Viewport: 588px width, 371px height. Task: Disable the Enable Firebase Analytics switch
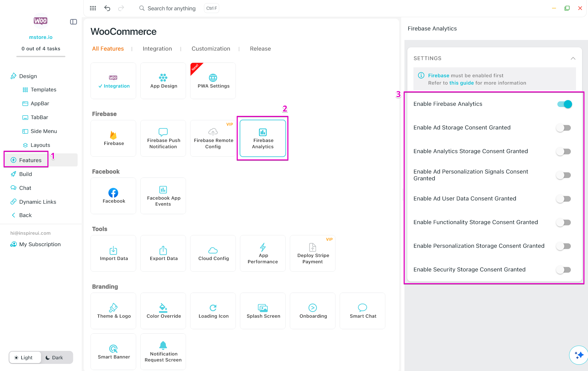[565, 104]
